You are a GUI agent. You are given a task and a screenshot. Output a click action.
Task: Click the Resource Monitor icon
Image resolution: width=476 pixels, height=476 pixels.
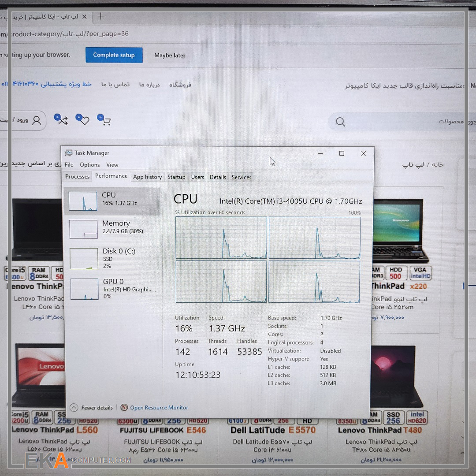coord(124,407)
